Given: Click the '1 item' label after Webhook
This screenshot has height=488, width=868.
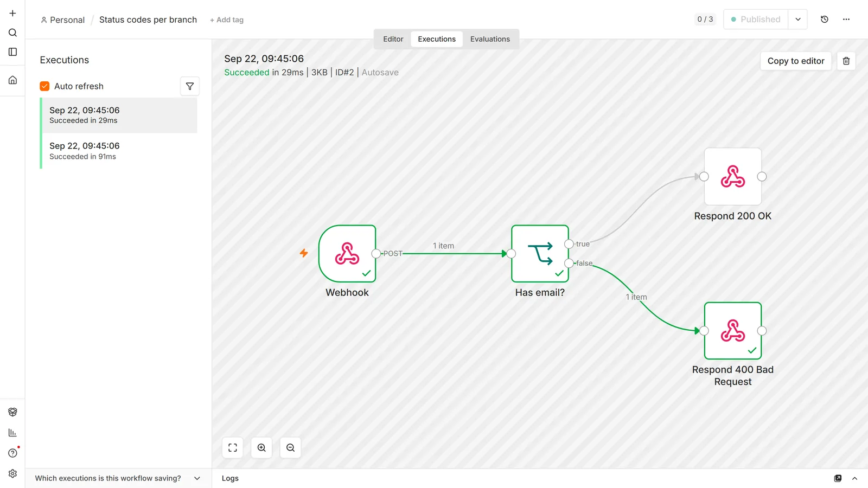Looking at the screenshot, I should coord(443,246).
